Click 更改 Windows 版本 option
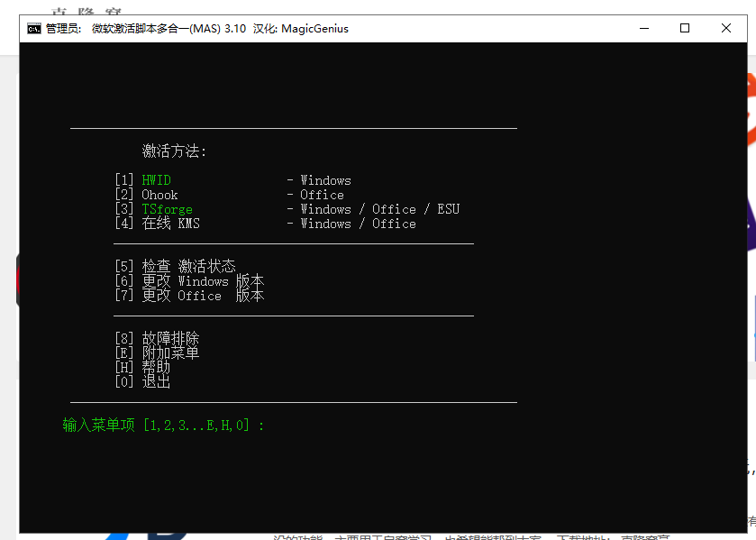Screen dimensions: 756x540 (203, 281)
